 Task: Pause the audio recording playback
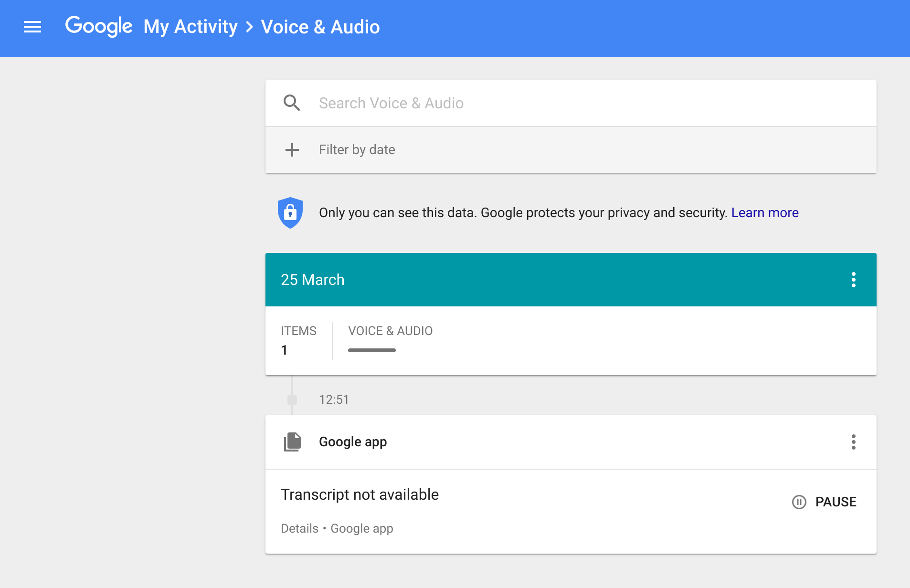tap(825, 502)
